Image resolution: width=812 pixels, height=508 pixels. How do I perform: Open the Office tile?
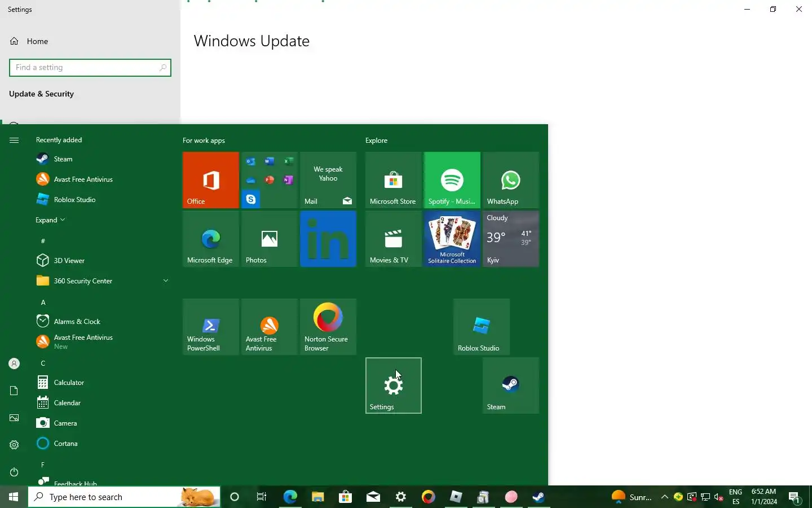[x=210, y=180]
